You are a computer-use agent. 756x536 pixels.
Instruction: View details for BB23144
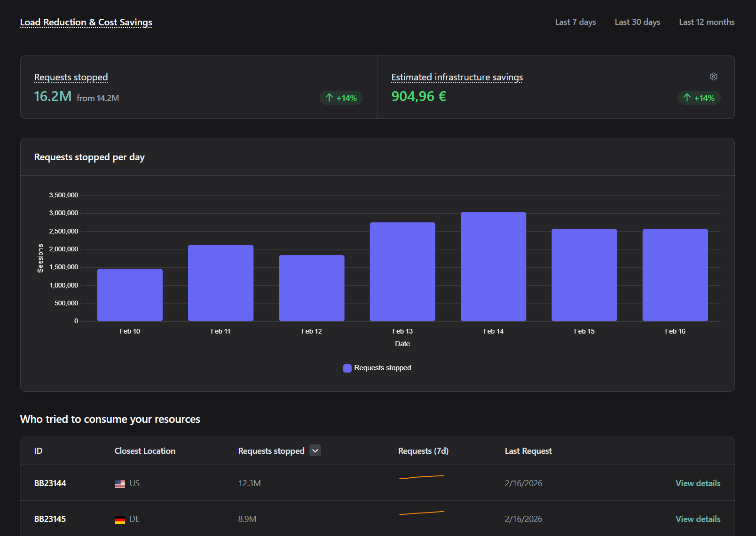[x=698, y=483]
